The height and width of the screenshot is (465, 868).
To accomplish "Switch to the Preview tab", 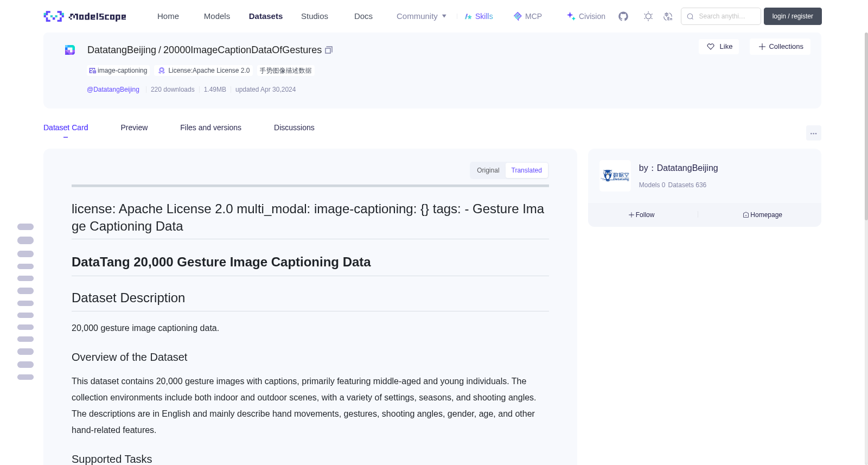I will coord(134,128).
